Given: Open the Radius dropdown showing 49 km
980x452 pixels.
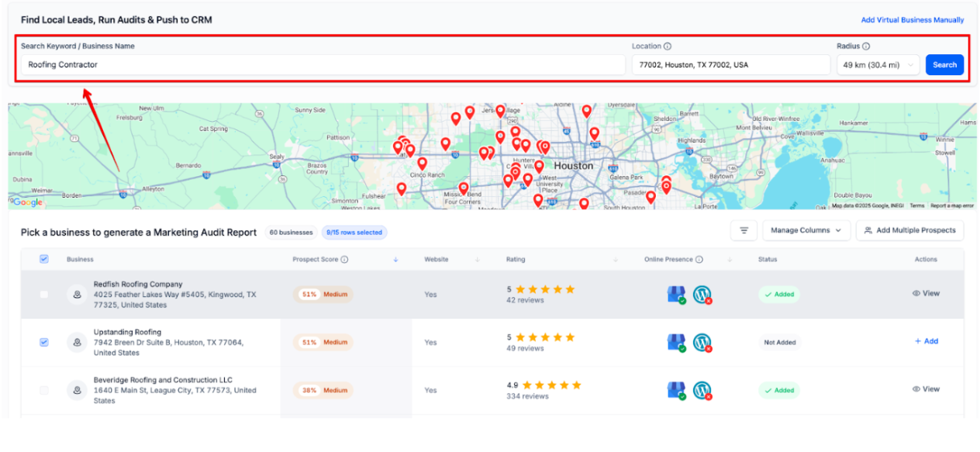Looking at the screenshot, I should coord(878,65).
